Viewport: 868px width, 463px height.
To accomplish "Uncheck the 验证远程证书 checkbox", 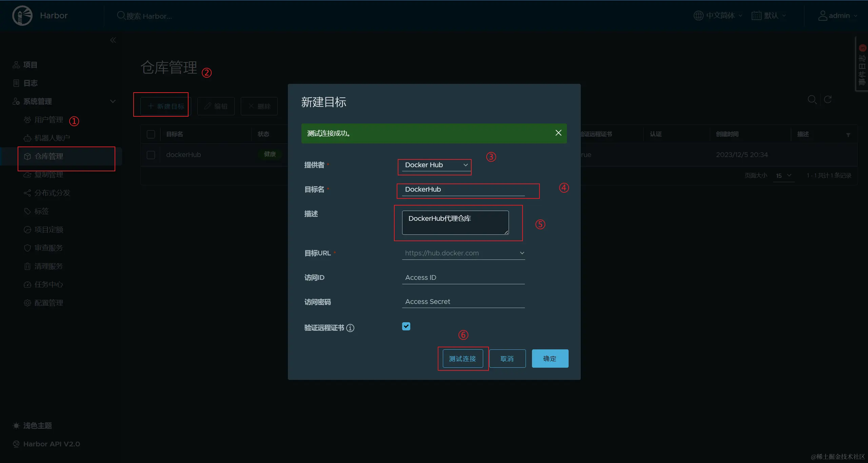I will tap(406, 326).
